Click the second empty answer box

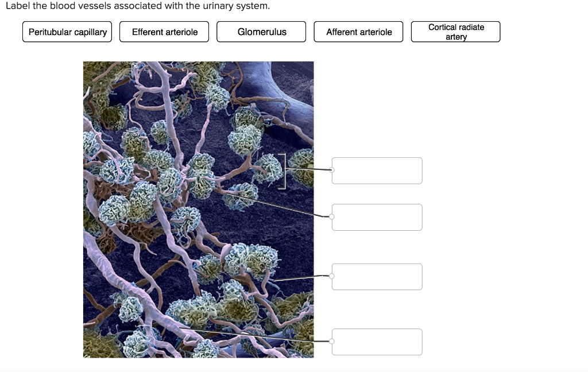point(377,217)
